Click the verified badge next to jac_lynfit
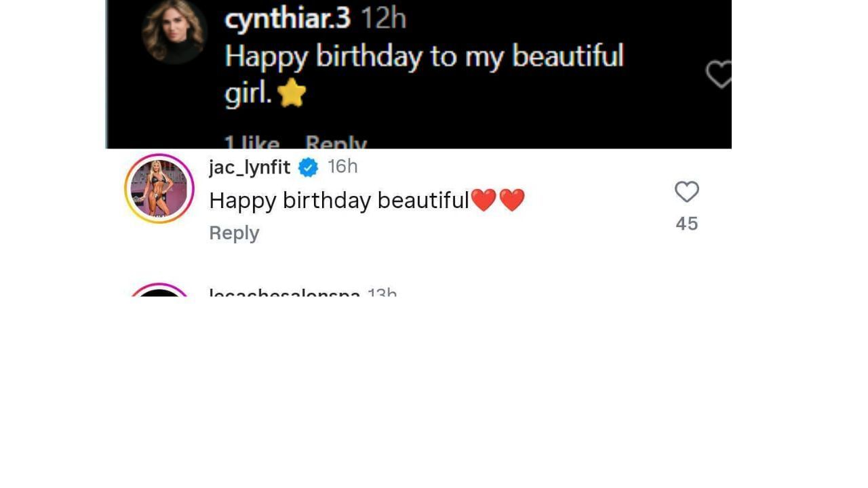868x488 pixels. click(308, 167)
